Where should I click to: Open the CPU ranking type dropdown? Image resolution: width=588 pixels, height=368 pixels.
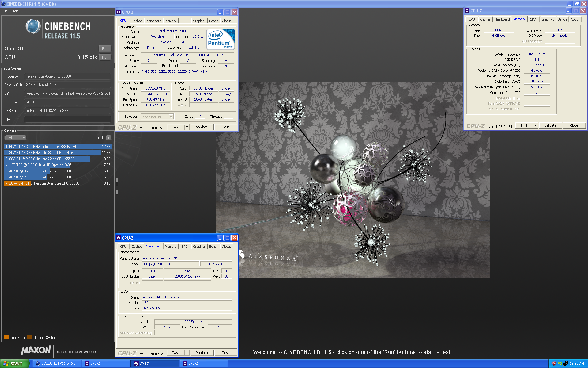click(15, 138)
